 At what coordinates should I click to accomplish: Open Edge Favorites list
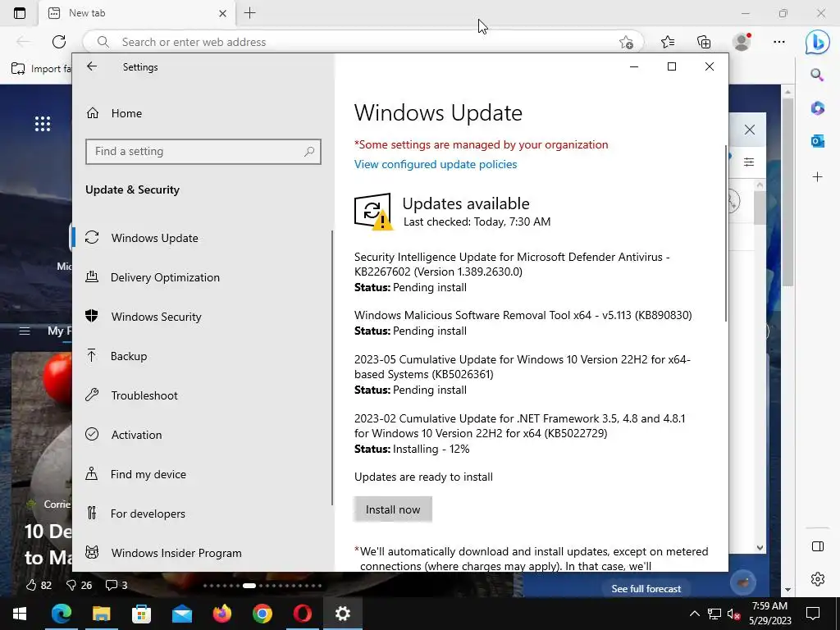coord(668,42)
